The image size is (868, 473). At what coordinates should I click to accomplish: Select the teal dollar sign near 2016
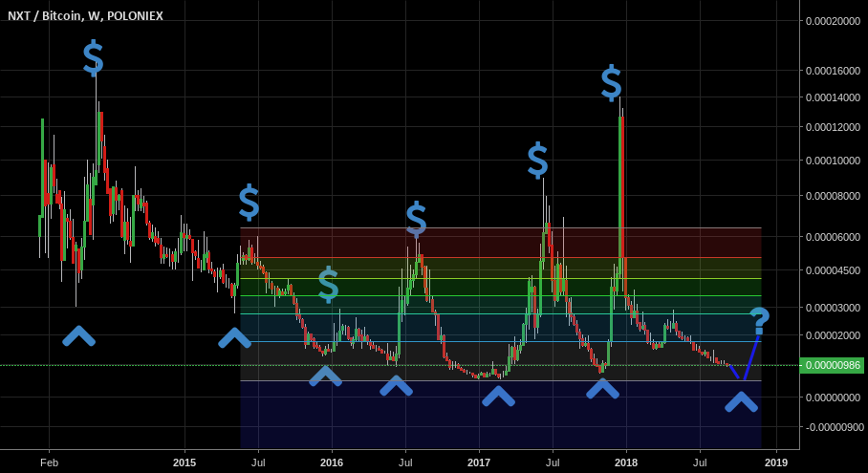[328, 285]
